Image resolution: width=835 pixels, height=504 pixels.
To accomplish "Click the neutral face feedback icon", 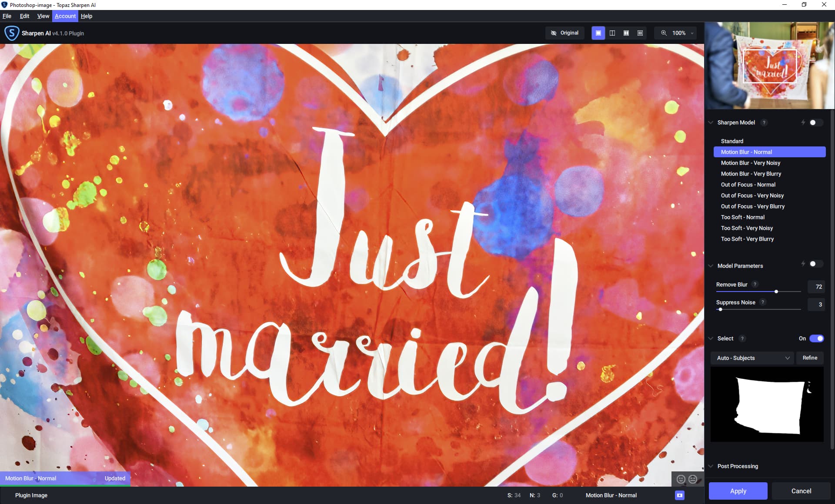I will pos(693,479).
